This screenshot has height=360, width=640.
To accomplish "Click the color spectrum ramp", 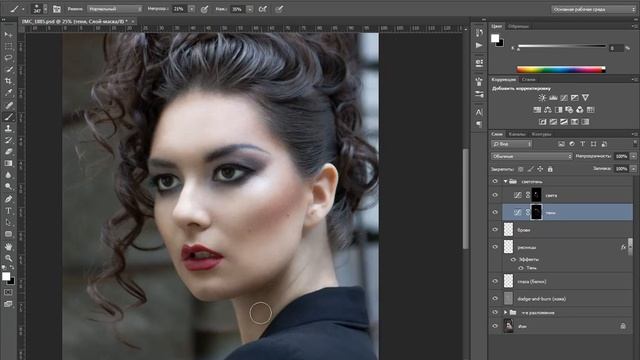I will (561, 70).
